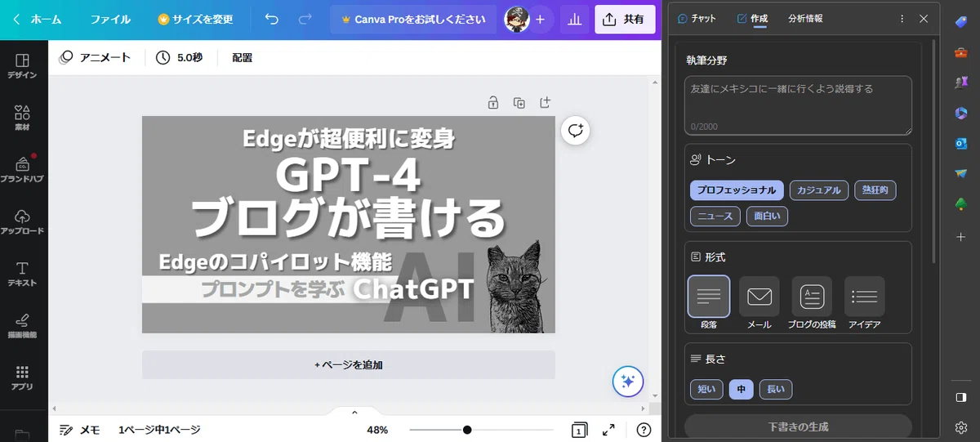Open Edge sidebar Tools briefcase icon
Image resolution: width=980 pixels, height=442 pixels.
tap(961, 53)
